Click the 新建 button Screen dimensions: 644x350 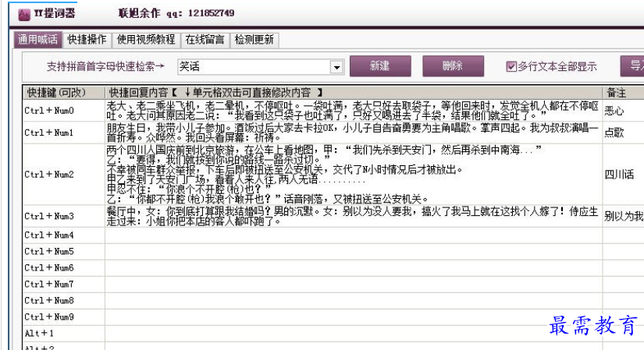click(x=380, y=66)
